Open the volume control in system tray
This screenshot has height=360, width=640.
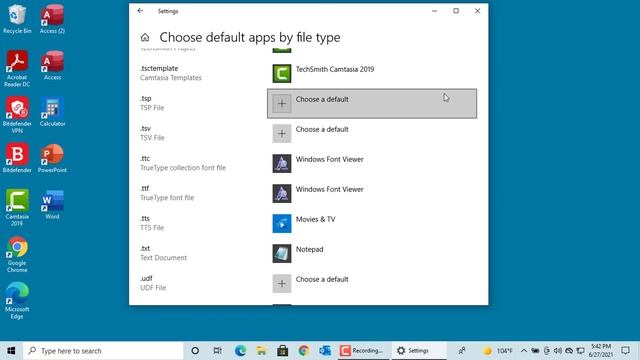coord(558,351)
